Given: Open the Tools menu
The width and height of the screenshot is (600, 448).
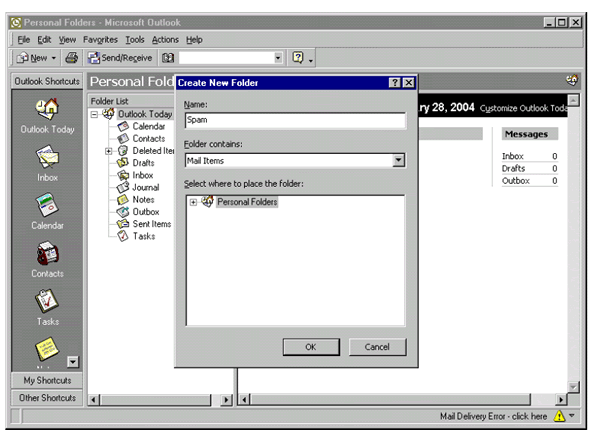Looking at the screenshot, I should click(135, 40).
